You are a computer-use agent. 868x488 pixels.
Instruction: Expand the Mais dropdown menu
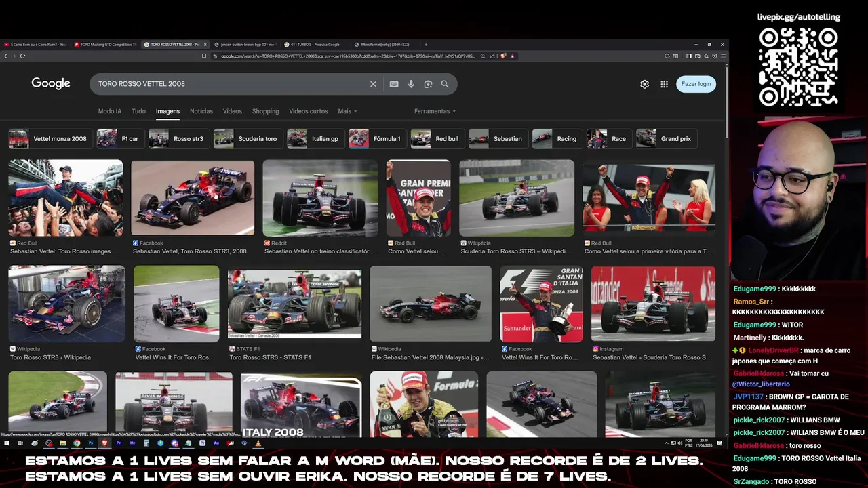[x=347, y=111]
